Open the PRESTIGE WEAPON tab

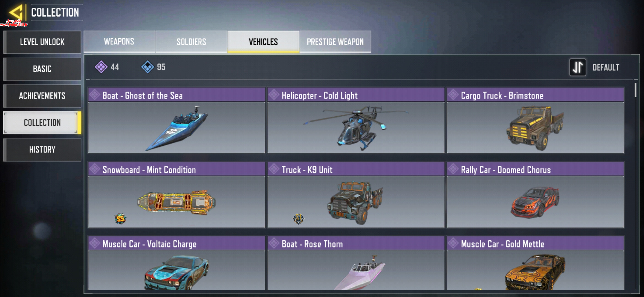(335, 42)
